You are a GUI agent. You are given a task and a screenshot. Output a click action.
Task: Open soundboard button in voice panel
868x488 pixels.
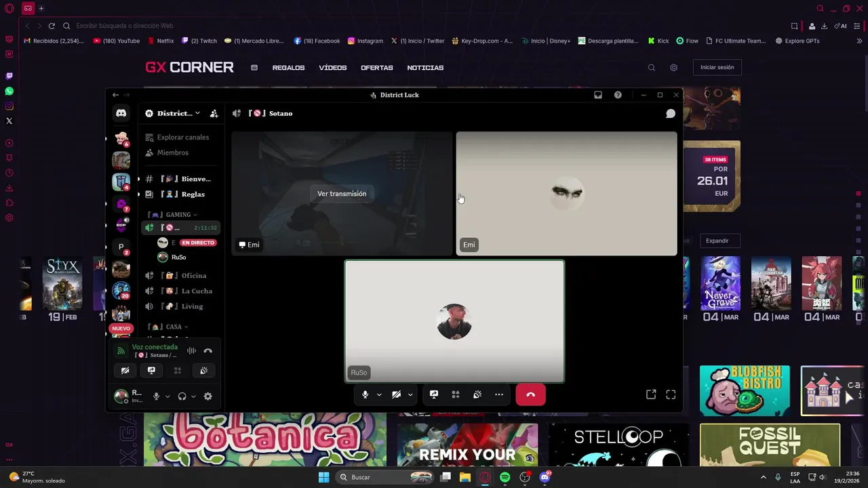203,371
